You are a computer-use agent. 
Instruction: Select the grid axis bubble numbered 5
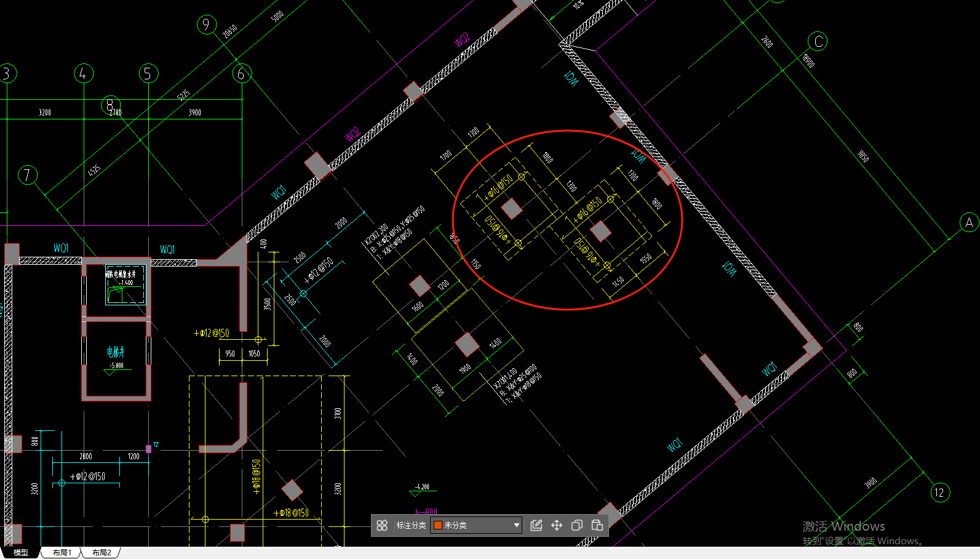pos(148,73)
